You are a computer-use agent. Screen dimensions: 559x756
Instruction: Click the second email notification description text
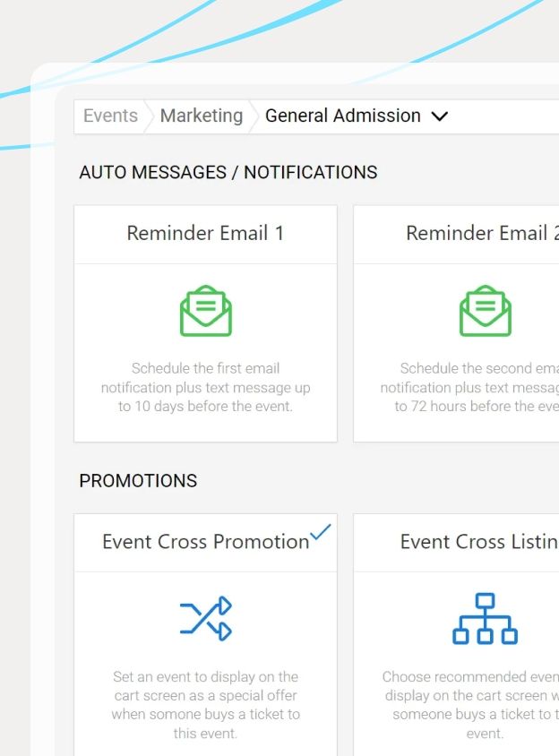click(x=469, y=387)
